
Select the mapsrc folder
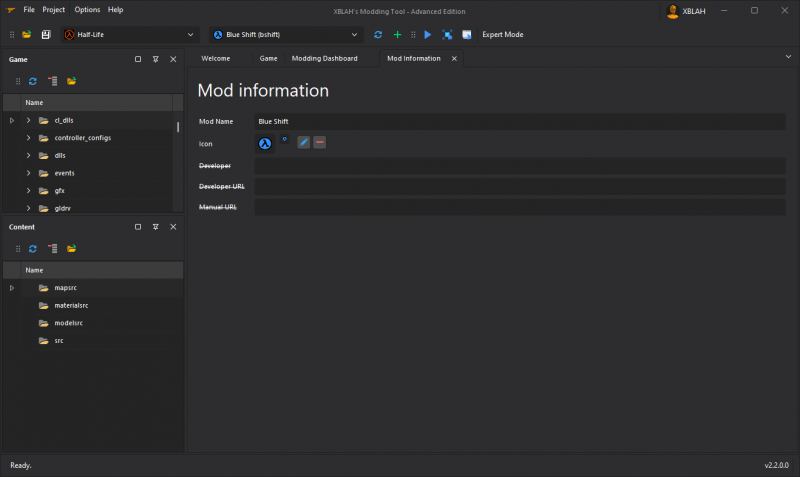65,288
